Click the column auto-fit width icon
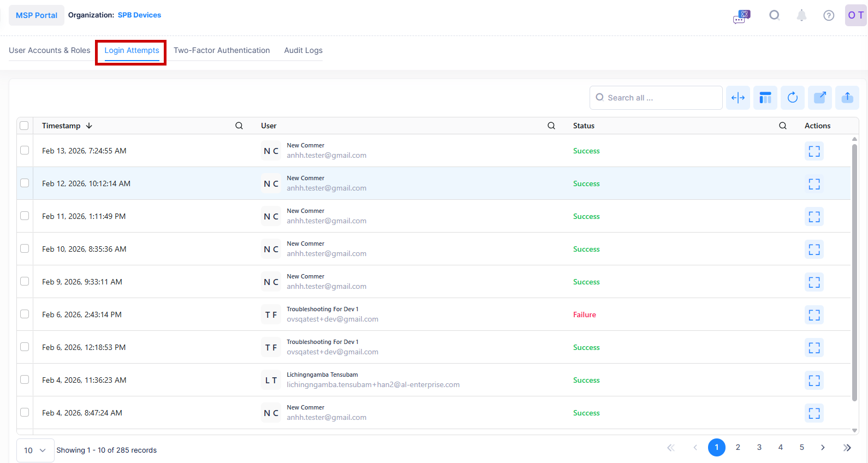This screenshot has width=868, height=463. (738, 98)
